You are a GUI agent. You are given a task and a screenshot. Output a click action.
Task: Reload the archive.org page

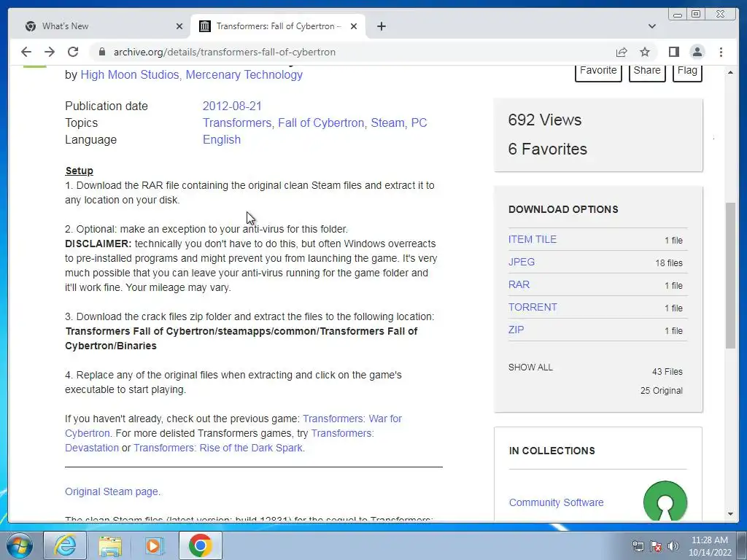coord(73,52)
